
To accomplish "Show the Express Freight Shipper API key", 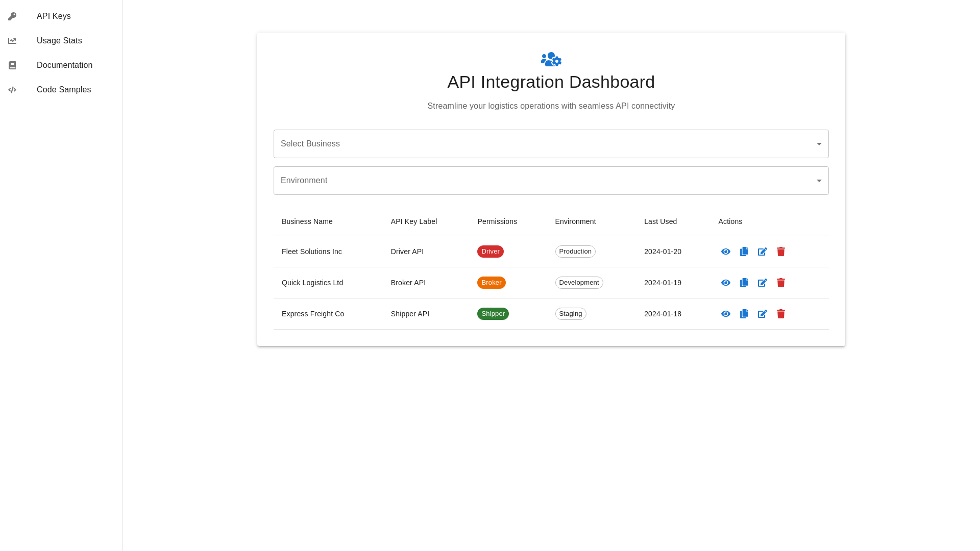I will click(726, 314).
